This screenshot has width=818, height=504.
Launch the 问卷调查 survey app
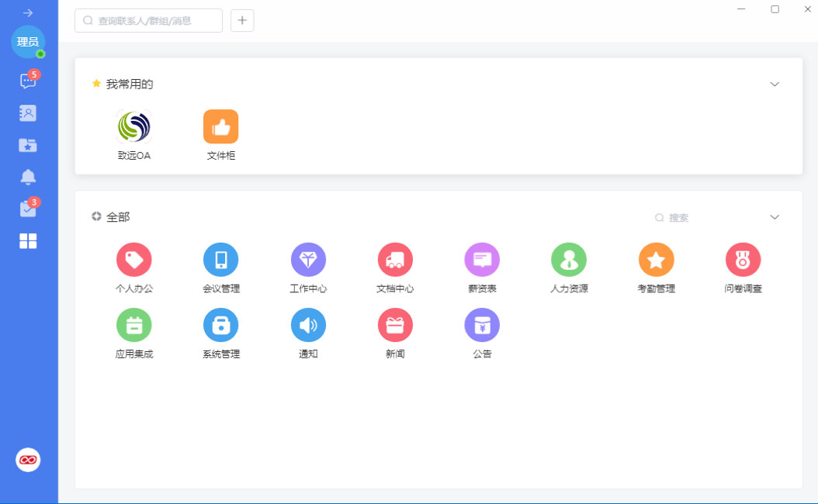coord(743,260)
